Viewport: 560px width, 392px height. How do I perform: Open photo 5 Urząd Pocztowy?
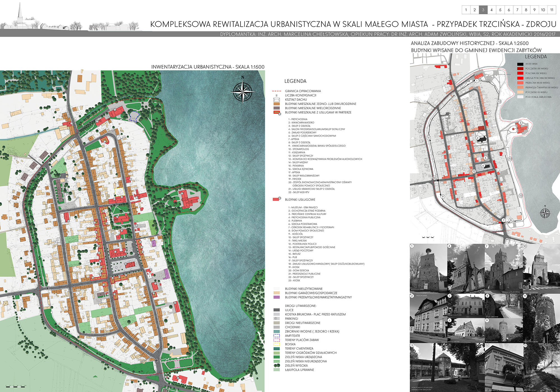466,305
